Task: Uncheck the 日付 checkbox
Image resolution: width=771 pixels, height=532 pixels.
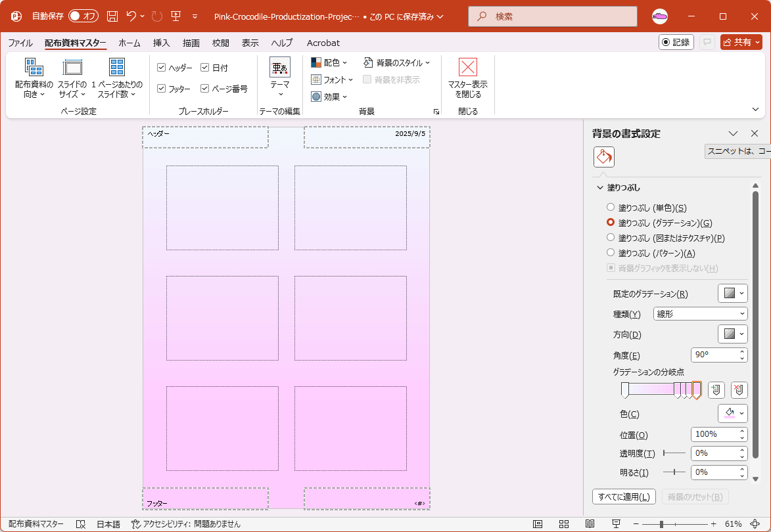Action: (x=205, y=67)
